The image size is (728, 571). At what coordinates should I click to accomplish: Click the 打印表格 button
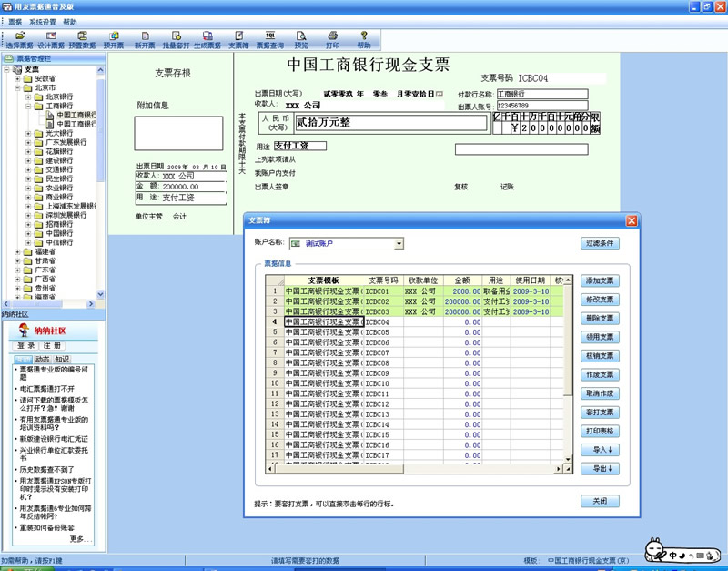point(600,431)
